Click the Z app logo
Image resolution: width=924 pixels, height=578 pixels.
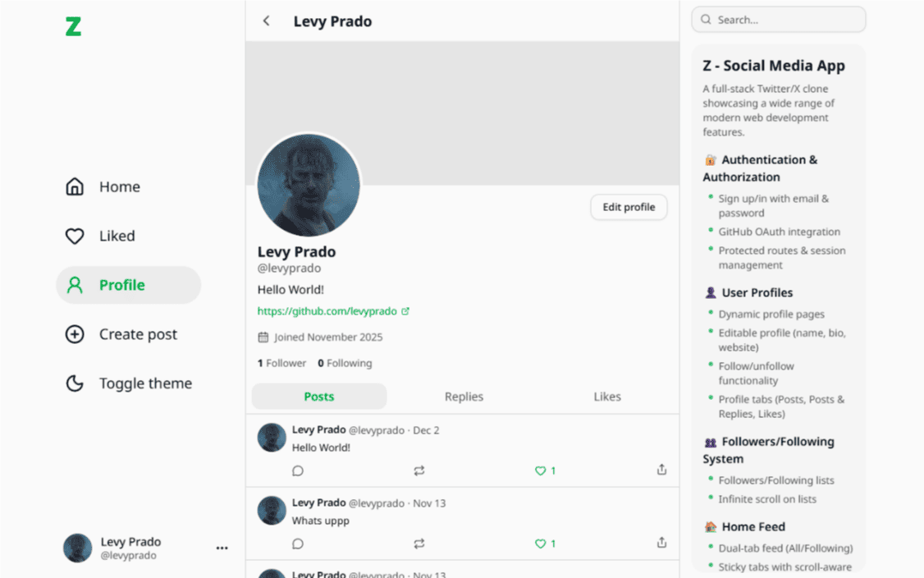click(73, 26)
